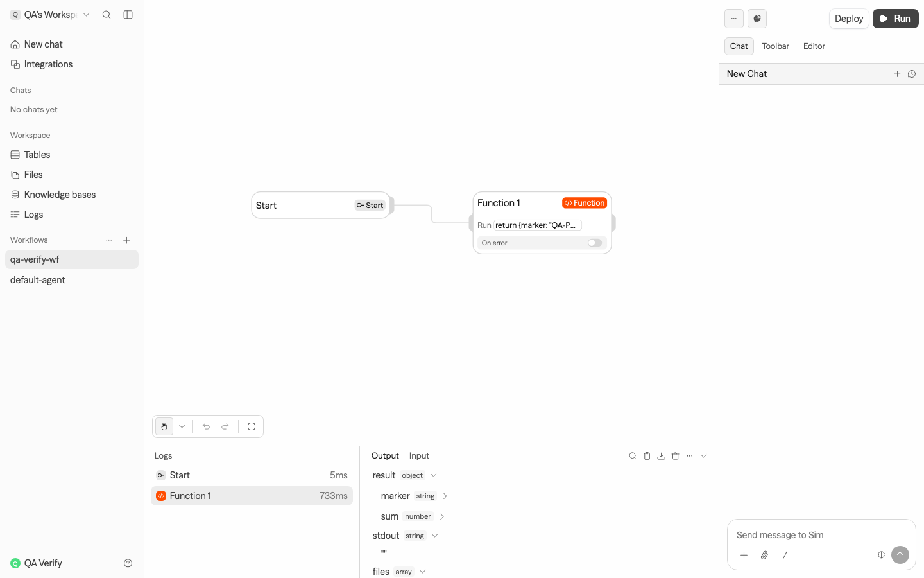Screen dimensions: 924x578
Task: Open output panel more options
Action: tap(689, 456)
